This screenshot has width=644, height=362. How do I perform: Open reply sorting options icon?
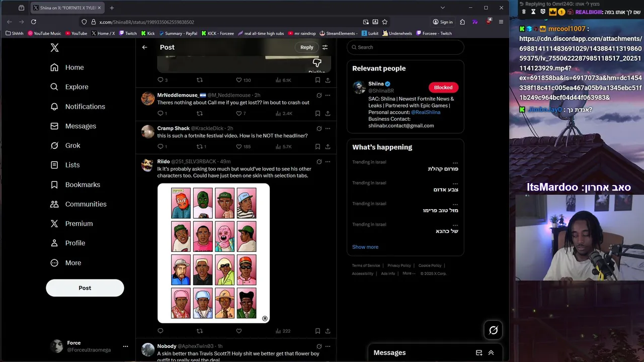coord(325,47)
